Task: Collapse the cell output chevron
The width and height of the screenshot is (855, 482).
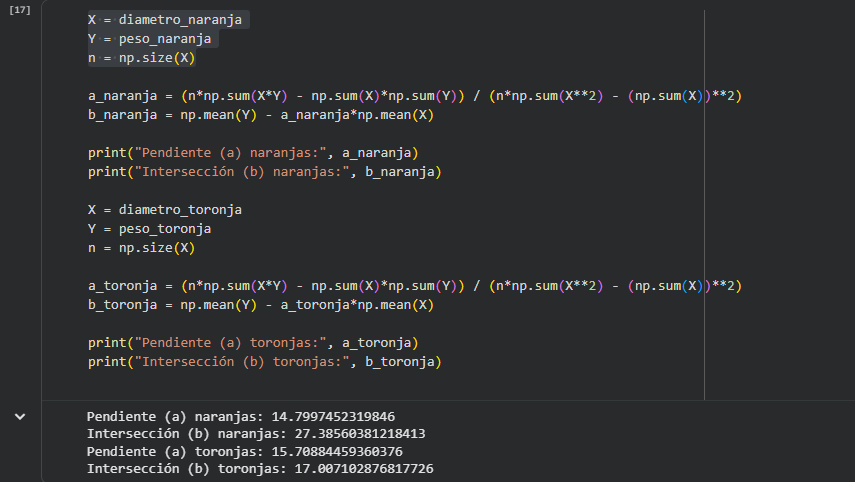Action: point(20,417)
